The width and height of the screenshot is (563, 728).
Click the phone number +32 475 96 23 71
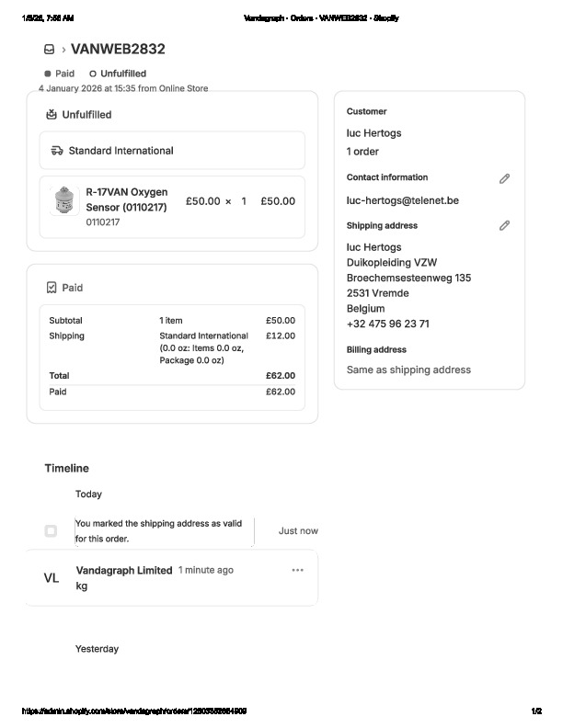387,324
